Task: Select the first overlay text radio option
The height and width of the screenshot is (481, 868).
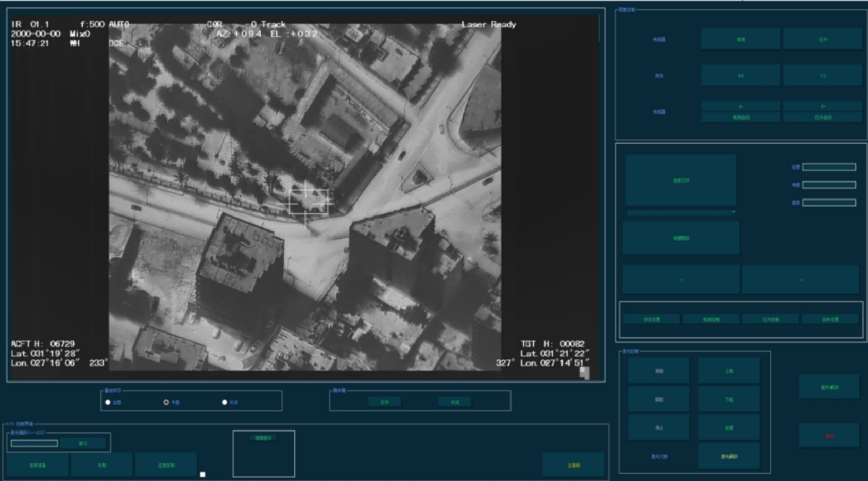Action: (108, 402)
